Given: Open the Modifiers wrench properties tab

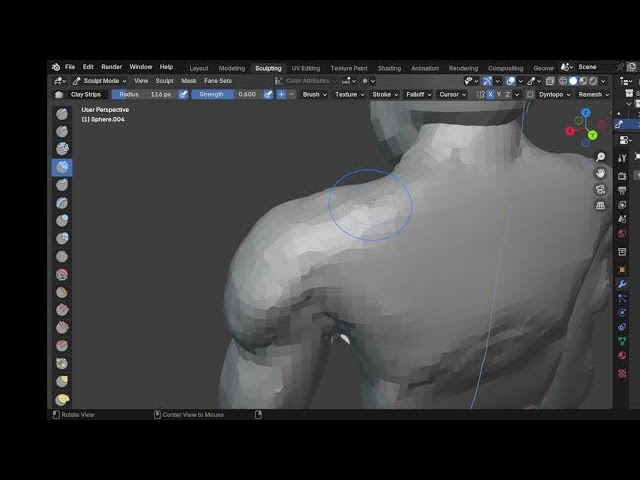Looking at the screenshot, I should point(622,284).
